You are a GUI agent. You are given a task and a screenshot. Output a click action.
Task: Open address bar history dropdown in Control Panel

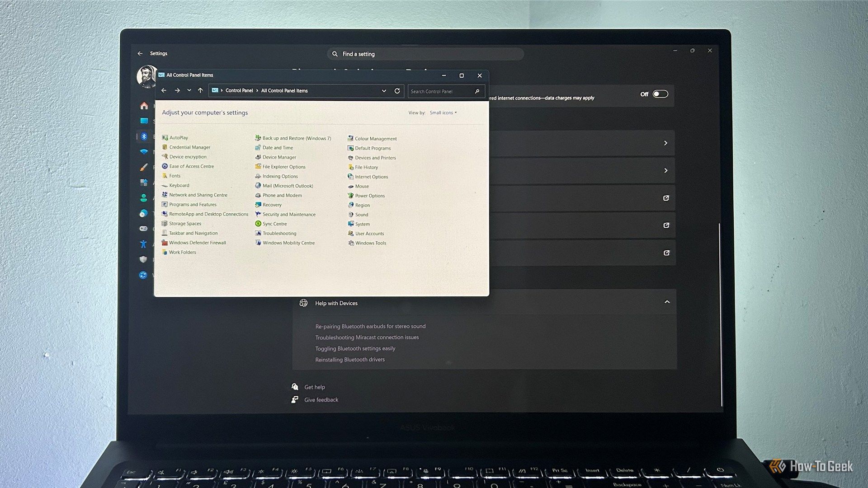384,91
